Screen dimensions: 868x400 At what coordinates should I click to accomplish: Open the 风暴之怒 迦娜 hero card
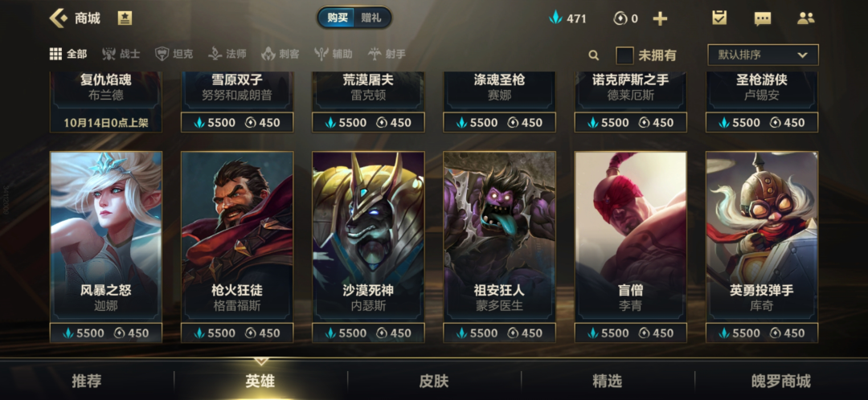click(x=106, y=236)
